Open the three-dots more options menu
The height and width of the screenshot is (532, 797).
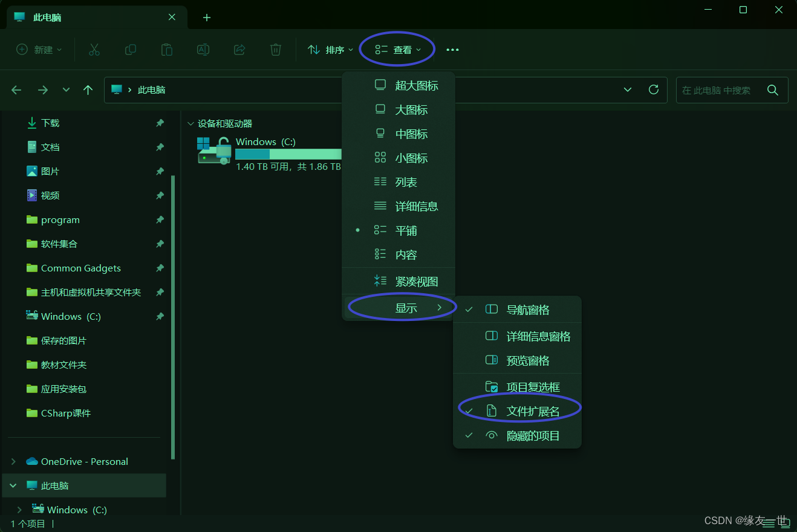click(x=452, y=50)
